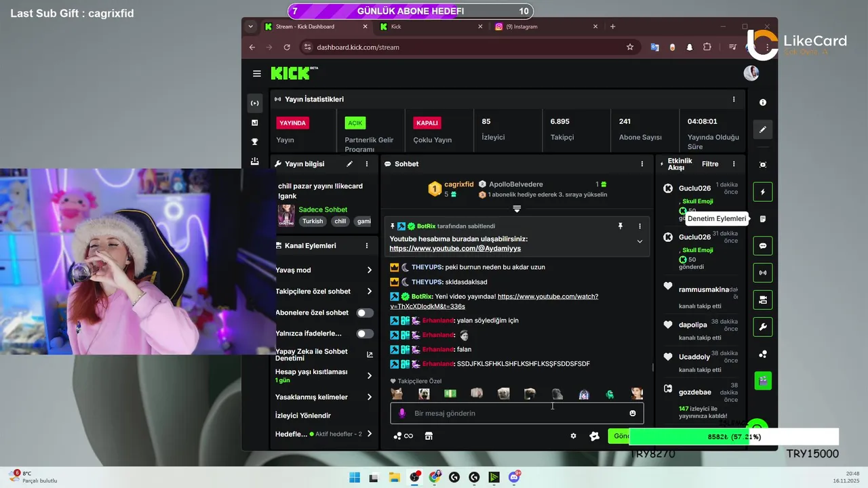Select the stream broadcast sidebar icon
The width and height of the screenshot is (868, 488).
point(254,103)
